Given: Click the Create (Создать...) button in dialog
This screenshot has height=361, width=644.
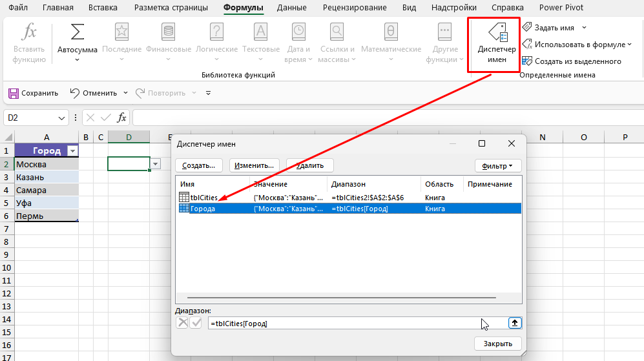Looking at the screenshot, I should tap(199, 165).
